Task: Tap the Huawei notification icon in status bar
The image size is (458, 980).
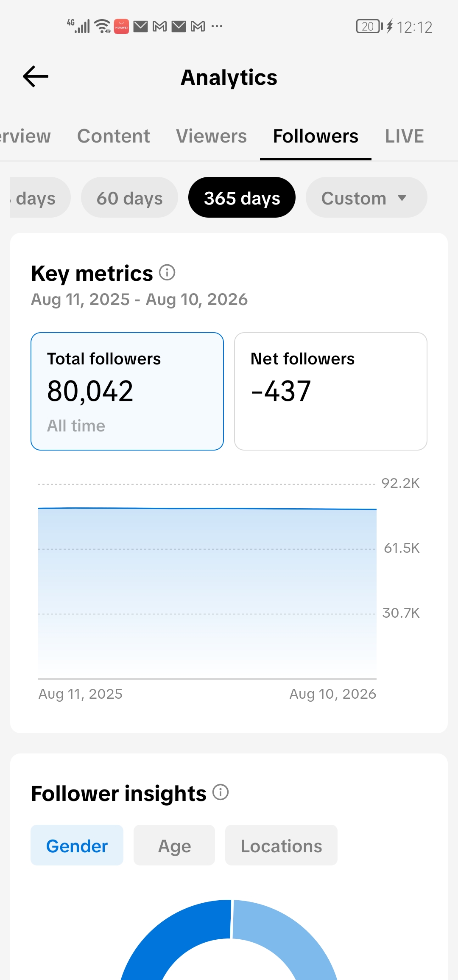Action: coord(121,26)
